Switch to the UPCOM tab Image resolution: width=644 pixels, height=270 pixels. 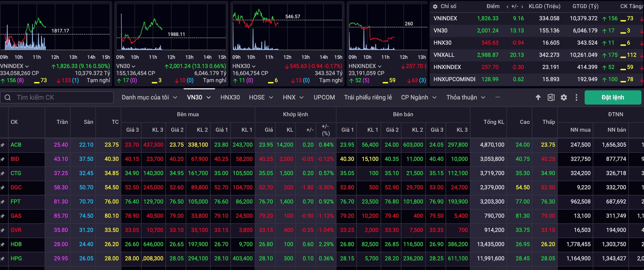tap(324, 97)
